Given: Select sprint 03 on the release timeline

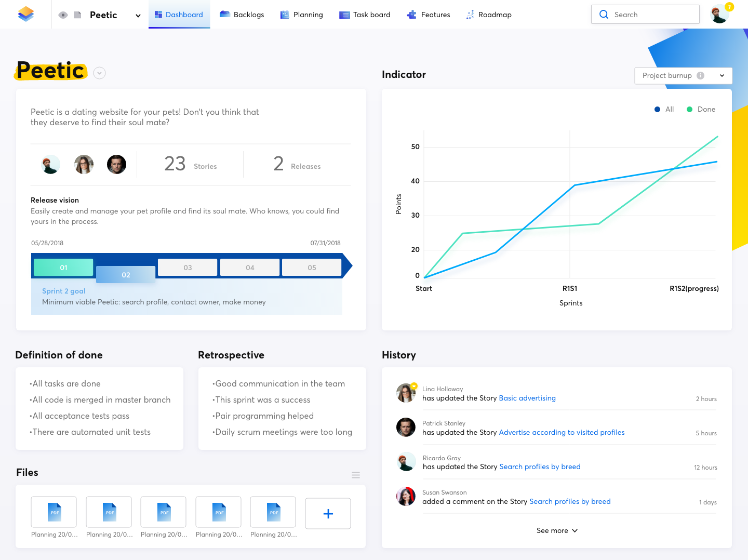Looking at the screenshot, I should pyautogui.click(x=188, y=268).
